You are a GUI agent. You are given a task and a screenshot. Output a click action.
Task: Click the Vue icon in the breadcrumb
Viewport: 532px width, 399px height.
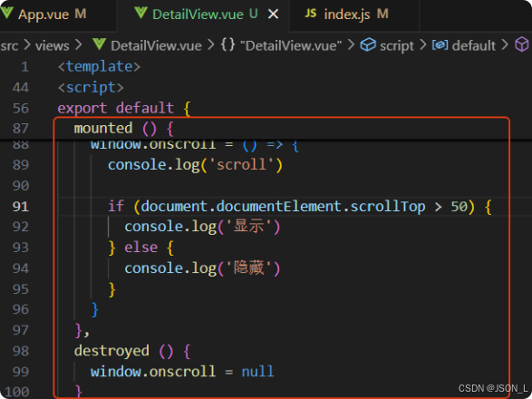click(99, 44)
